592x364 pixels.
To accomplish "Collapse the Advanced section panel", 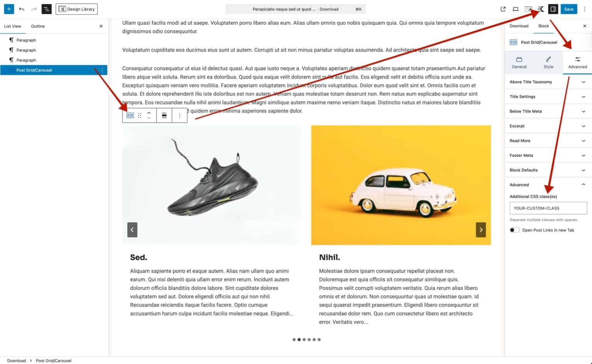I will point(547,185).
